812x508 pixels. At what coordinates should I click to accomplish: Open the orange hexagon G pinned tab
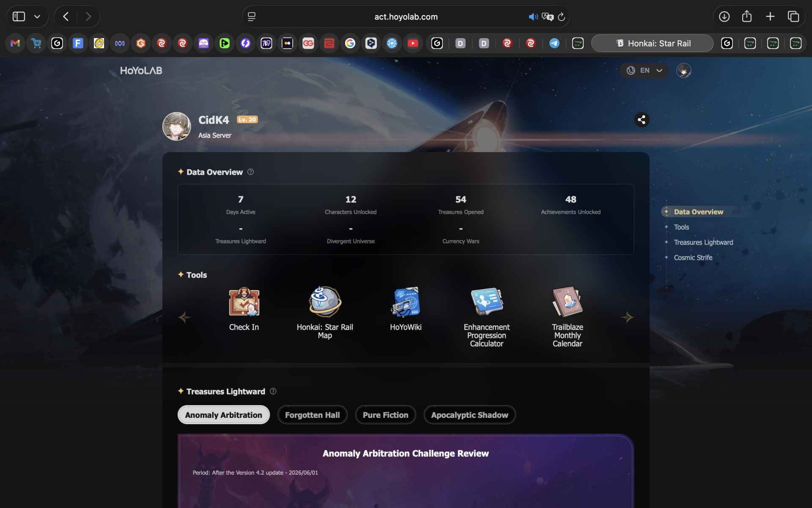pos(141,43)
